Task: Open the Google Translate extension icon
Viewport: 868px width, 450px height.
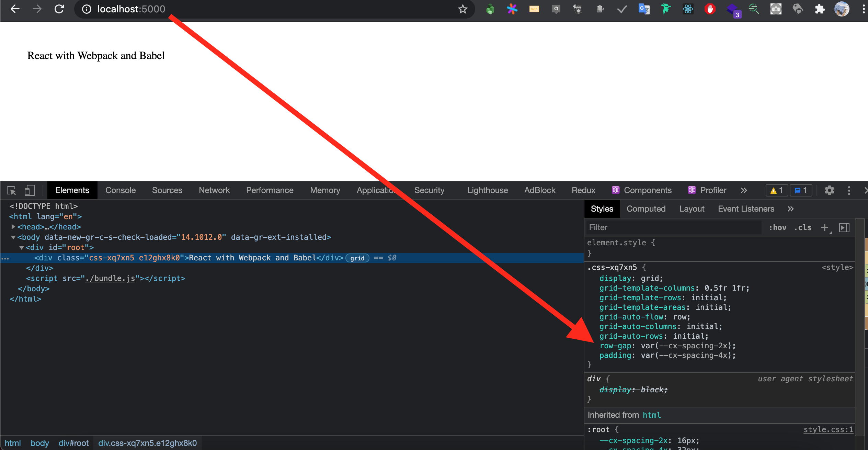Action: click(644, 9)
